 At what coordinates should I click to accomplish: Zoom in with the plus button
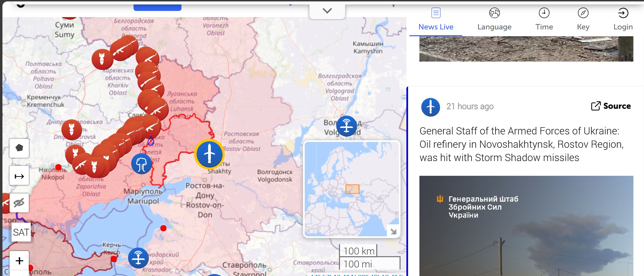point(19,261)
